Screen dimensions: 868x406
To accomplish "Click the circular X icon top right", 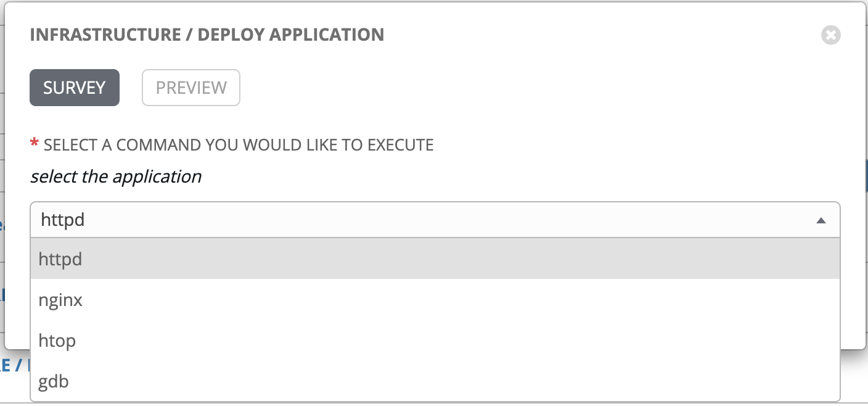I will pyautogui.click(x=830, y=35).
